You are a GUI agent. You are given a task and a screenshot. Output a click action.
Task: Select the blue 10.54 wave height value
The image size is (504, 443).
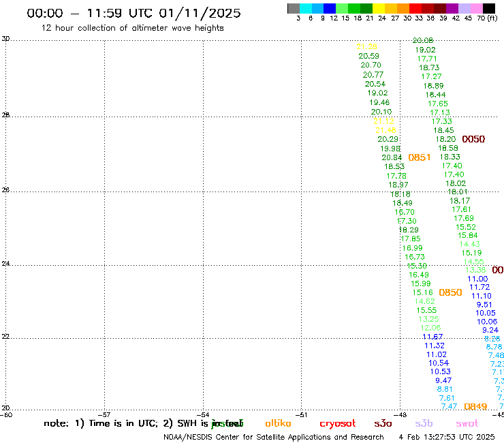[x=439, y=363]
